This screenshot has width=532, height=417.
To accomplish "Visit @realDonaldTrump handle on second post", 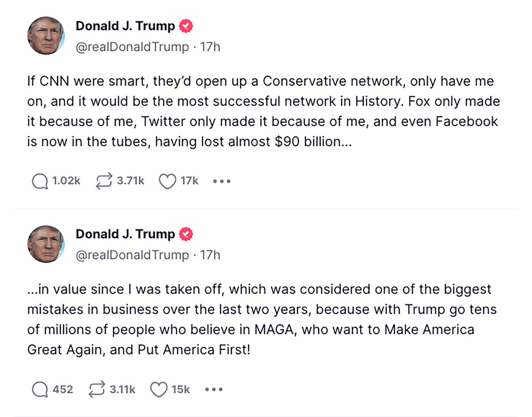I will point(132,255).
